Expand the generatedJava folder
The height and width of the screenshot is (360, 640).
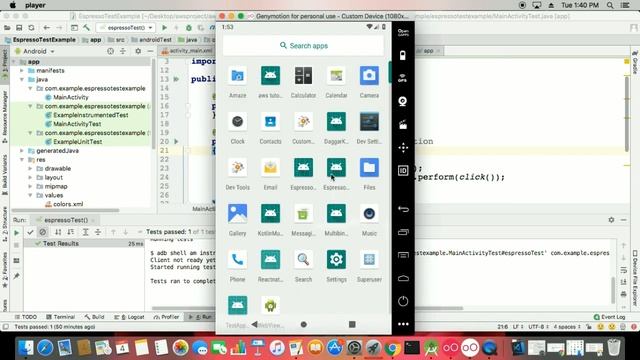(22, 151)
